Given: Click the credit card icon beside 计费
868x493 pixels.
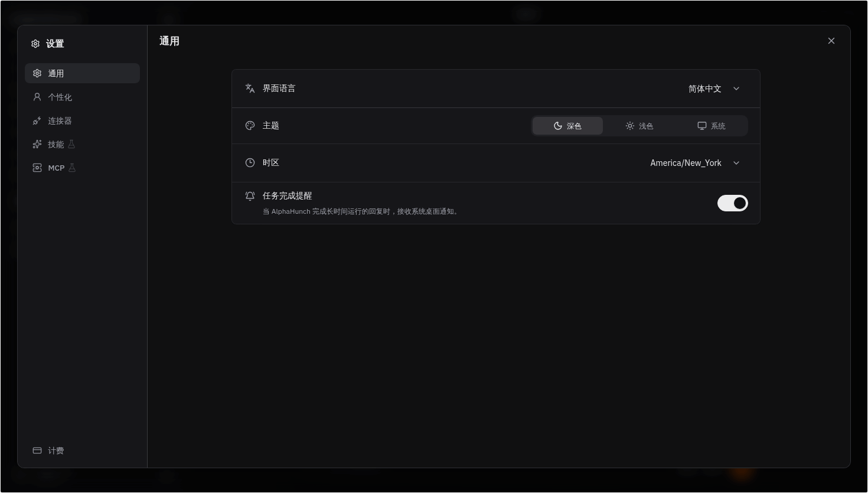Looking at the screenshot, I should tap(37, 450).
